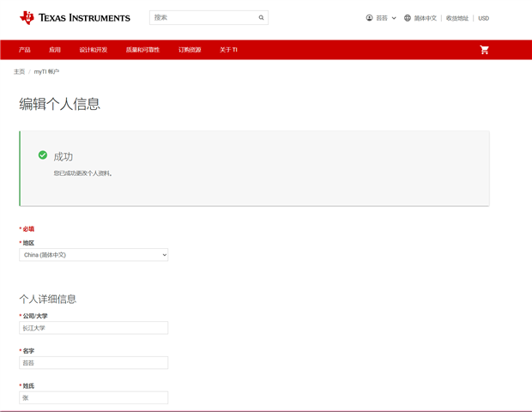Viewport: 532px width, 412px height.
Task: Click the 成功 message title
Action: point(63,157)
